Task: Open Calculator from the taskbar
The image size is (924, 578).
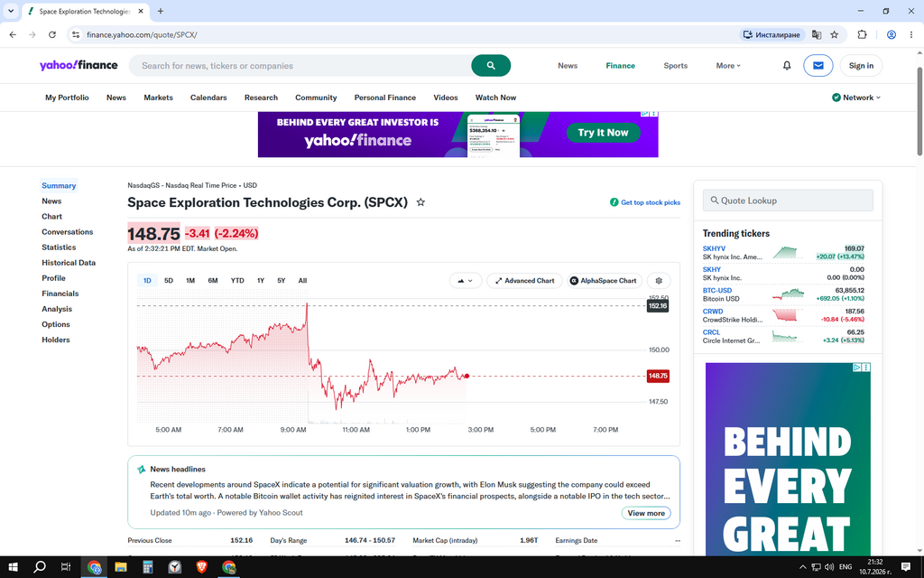Action: click(148, 567)
